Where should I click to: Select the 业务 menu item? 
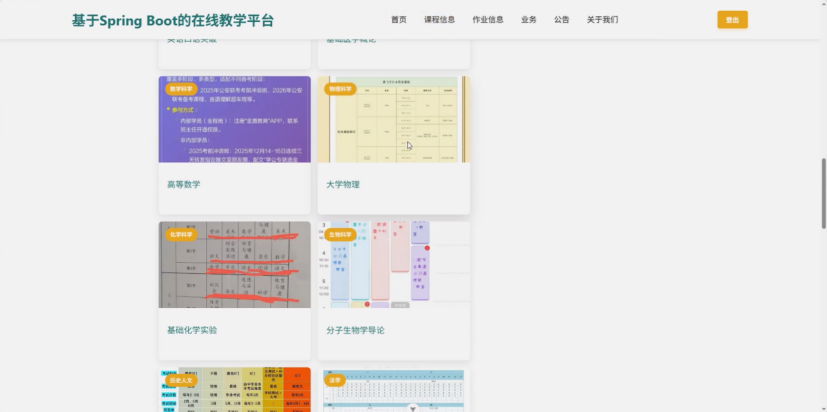pyautogui.click(x=528, y=20)
